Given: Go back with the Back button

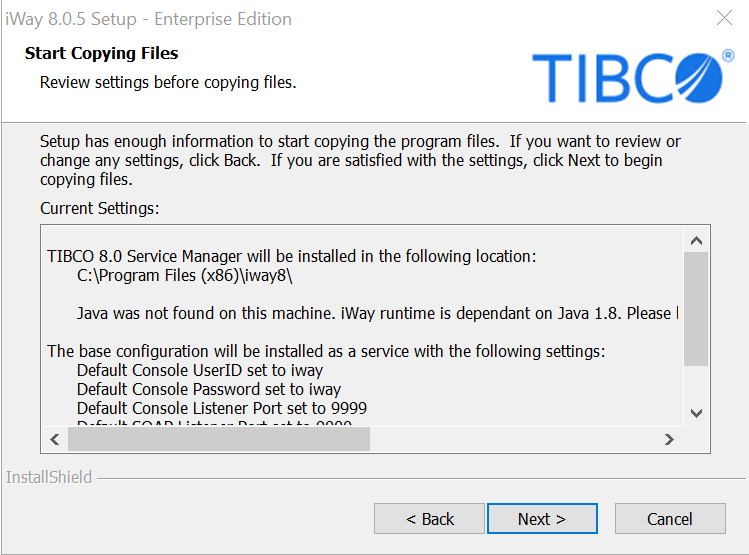Looking at the screenshot, I should [429, 518].
